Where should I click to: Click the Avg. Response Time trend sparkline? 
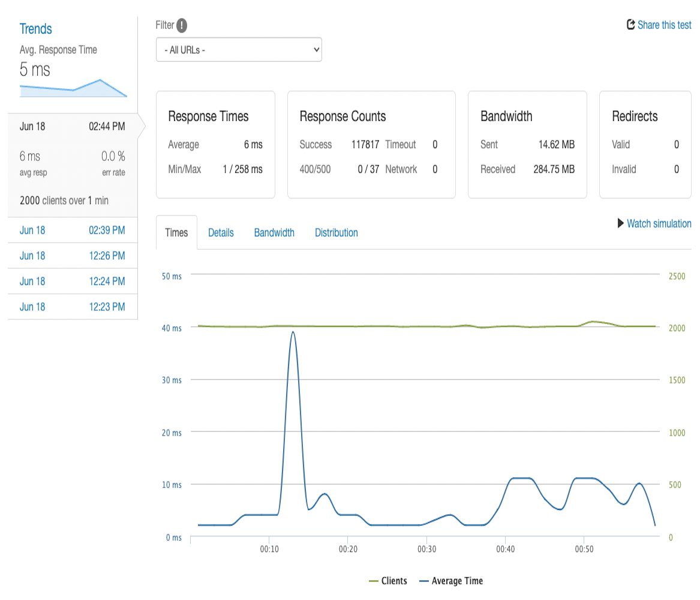tap(73, 88)
